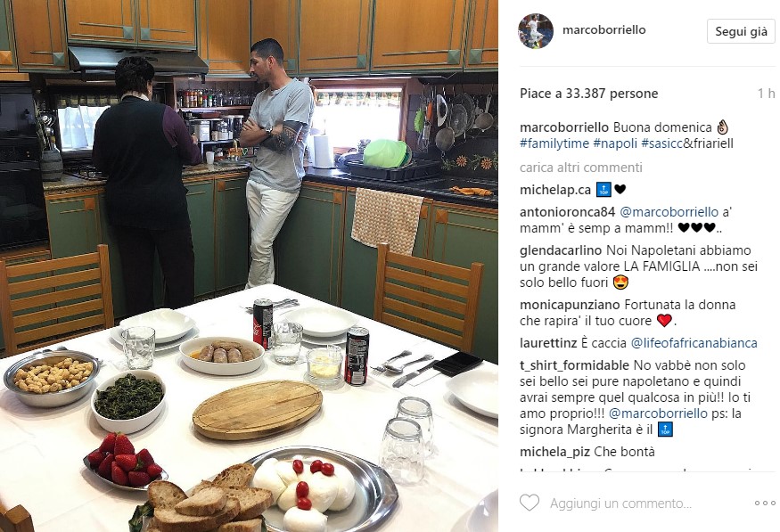Click marcoborriello's profile avatar
The height and width of the screenshot is (532, 780).
point(536,31)
